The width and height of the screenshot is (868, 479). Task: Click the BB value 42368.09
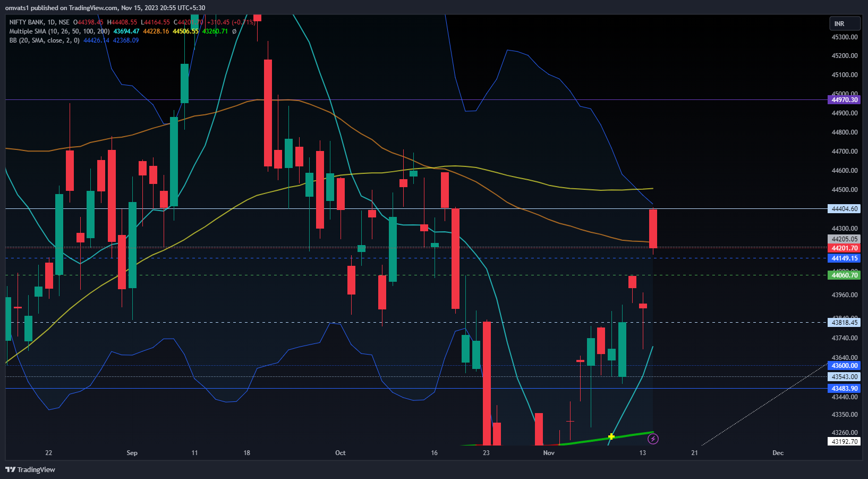pos(126,40)
